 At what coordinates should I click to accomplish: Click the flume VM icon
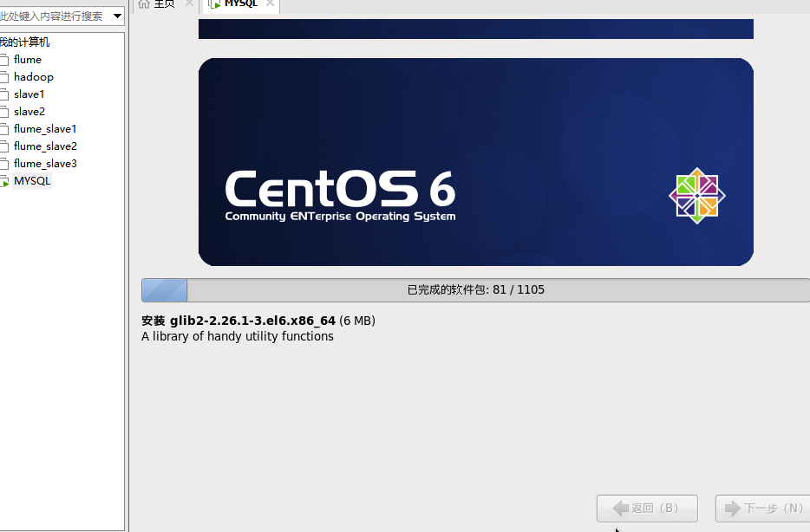pyautogui.click(x=4, y=60)
